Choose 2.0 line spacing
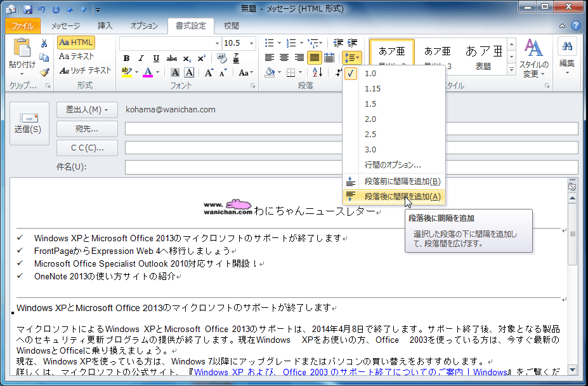The width and height of the screenshot is (588, 386). click(394, 119)
